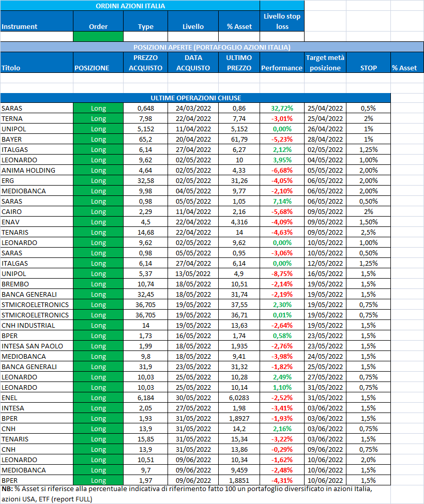Select the 2,5% stop cell

(x=368, y=232)
